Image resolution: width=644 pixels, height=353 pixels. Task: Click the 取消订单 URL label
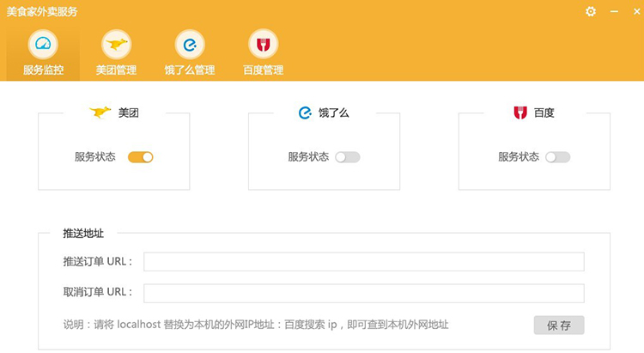click(x=98, y=292)
